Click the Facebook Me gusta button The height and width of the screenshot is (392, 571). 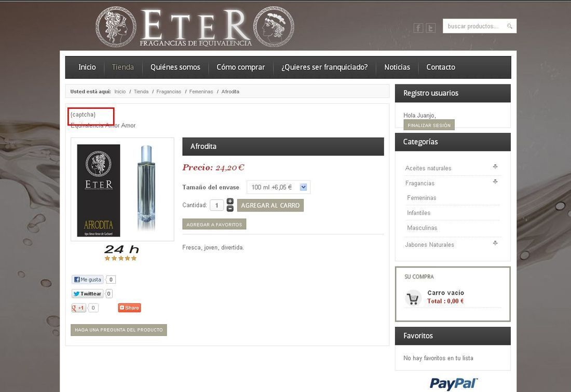(87, 279)
